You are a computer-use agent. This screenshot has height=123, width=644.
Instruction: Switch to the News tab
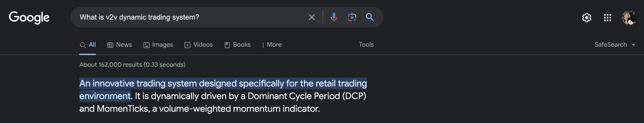pyautogui.click(x=120, y=45)
